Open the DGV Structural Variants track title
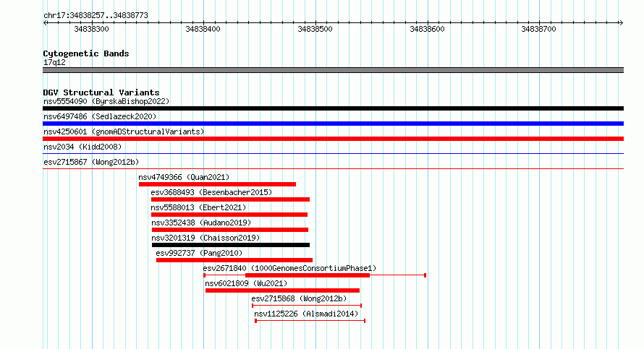This screenshot has width=644, height=349. coord(101,92)
